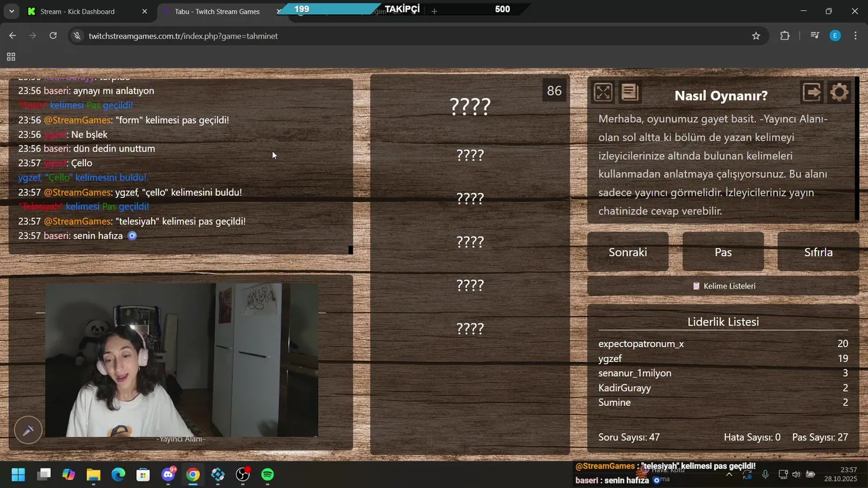This screenshot has width=868, height=488.
Task: Open Windows Start menu
Action: (18, 474)
